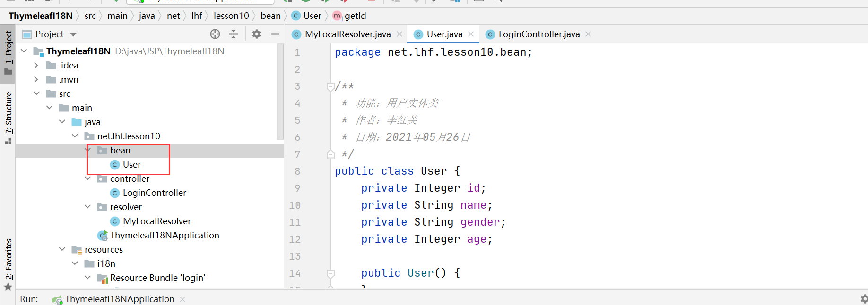Open the Run panel settings gear

click(x=864, y=299)
